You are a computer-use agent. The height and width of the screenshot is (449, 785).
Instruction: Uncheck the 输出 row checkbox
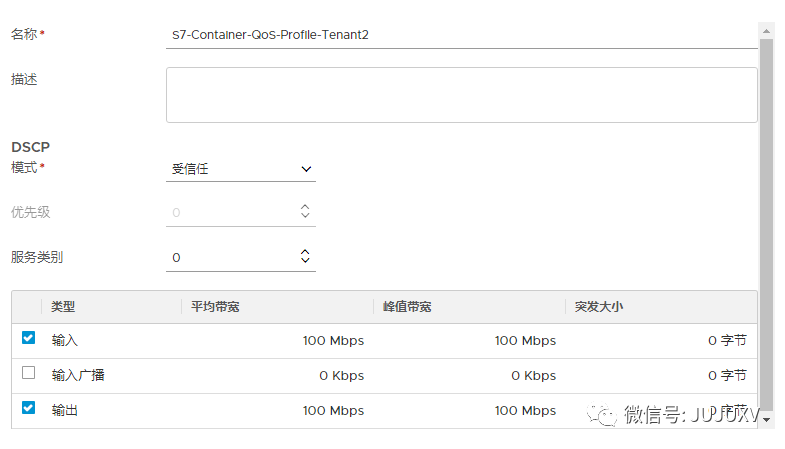(x=28, y=408)
